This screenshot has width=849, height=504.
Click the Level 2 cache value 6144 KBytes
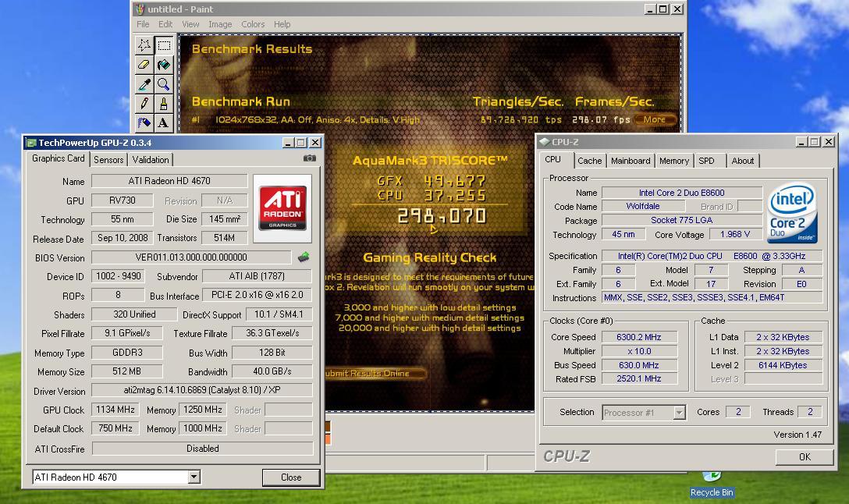(x=783, y=365)
